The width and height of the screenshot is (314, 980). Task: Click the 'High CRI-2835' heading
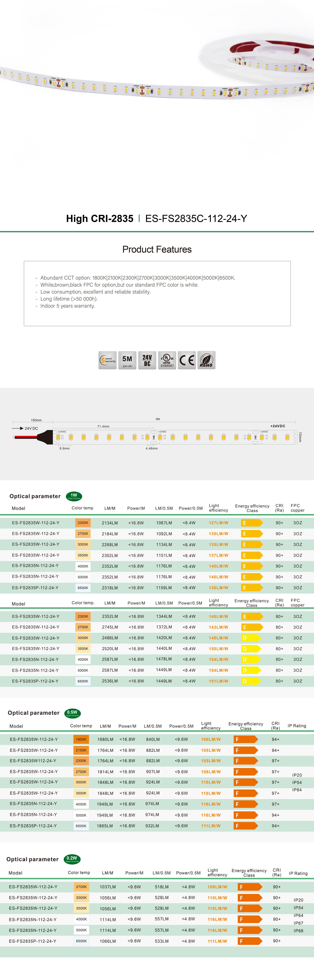coord(100,218)
